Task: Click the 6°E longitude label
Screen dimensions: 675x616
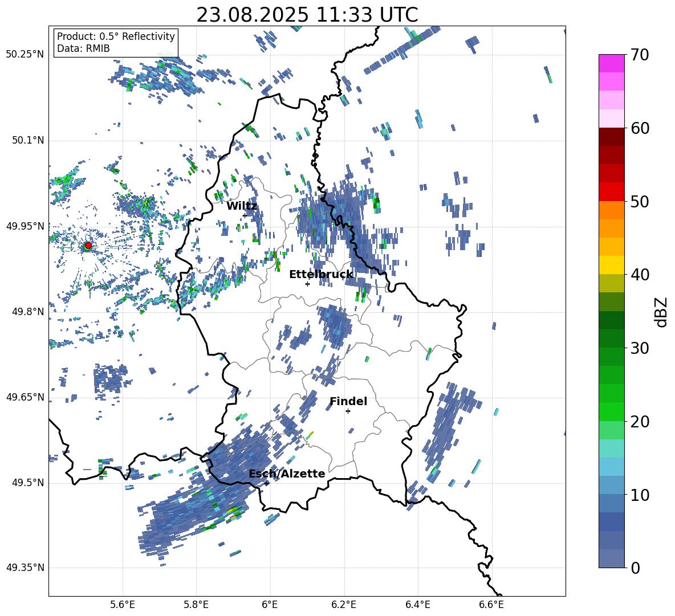Action: [x=270, y=605]
